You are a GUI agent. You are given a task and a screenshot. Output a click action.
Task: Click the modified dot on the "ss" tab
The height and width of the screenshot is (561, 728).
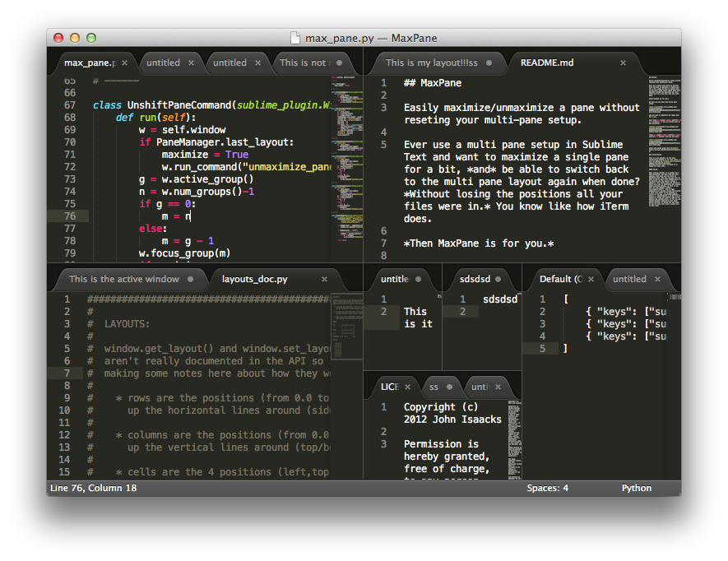pos(449,387)
